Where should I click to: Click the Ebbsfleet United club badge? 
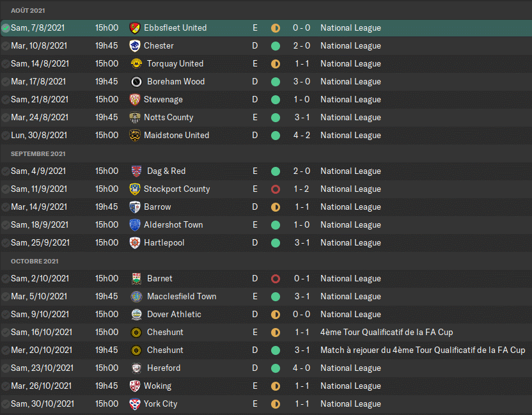134,28
